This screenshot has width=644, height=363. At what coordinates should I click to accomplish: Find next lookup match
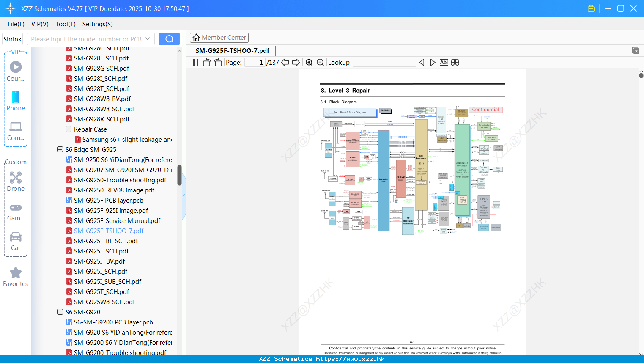(433, 63)
